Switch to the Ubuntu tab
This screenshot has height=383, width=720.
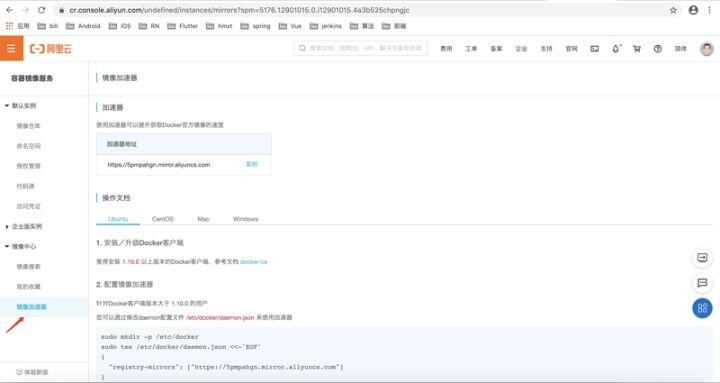[x=118, y=219]
